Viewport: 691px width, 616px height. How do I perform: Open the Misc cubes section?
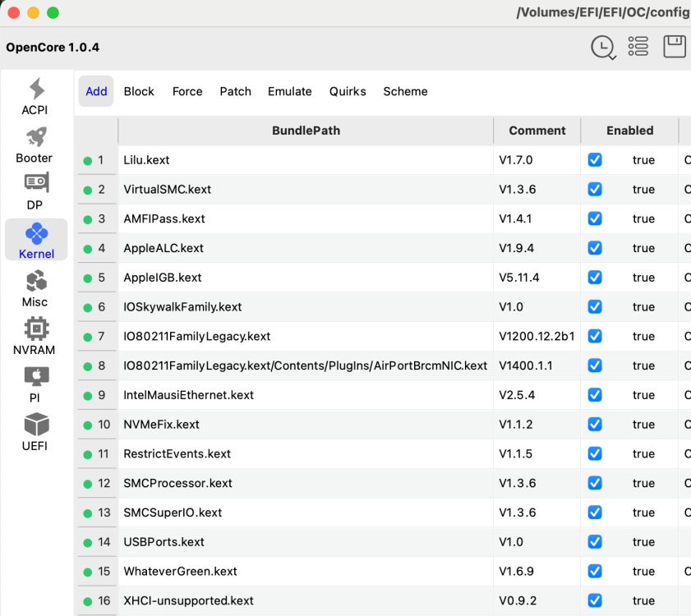click(35, 288)
